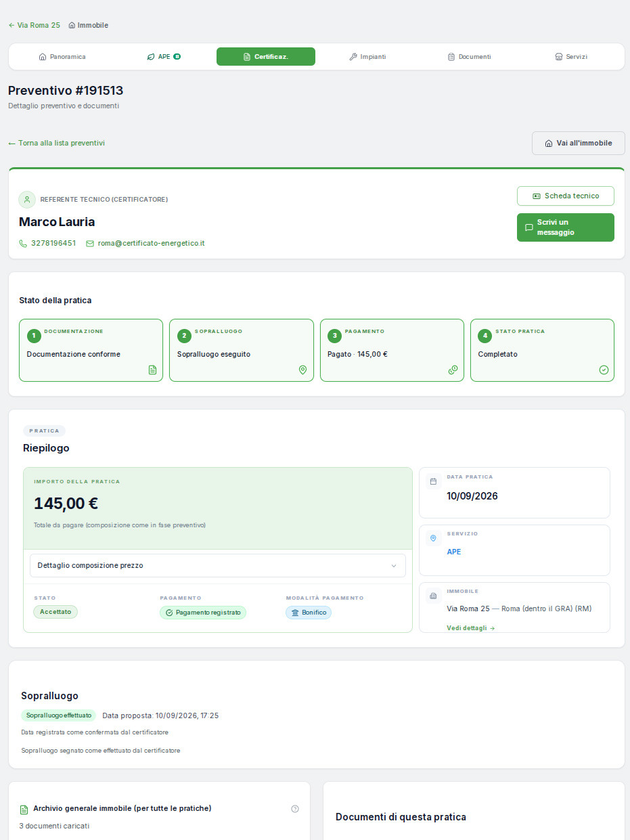Click the Immobile breadcrumb

click(x=89, y=25)
